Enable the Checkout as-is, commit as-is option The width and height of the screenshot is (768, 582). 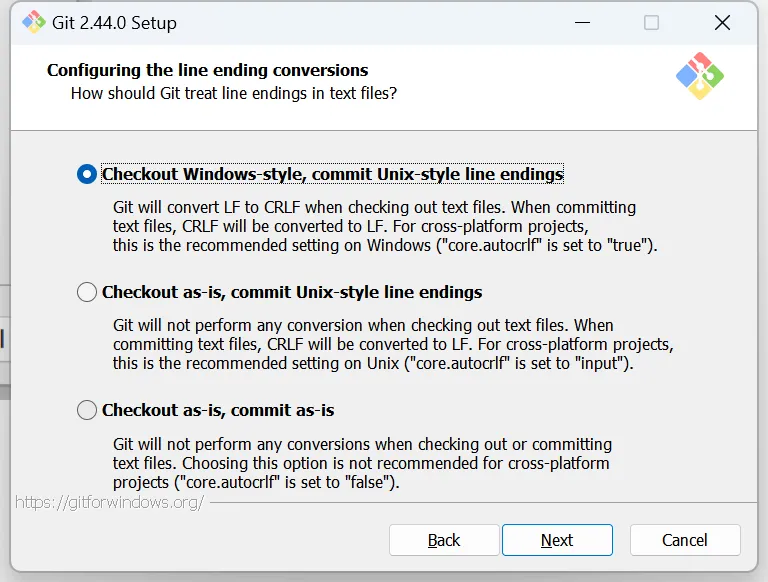tap(87, 410)
